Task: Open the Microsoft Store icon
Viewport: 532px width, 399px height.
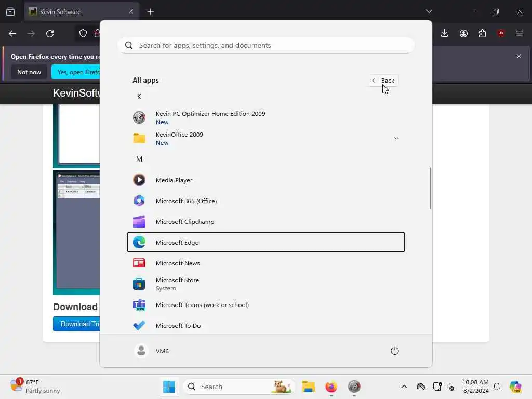Action: click(139, 284)
